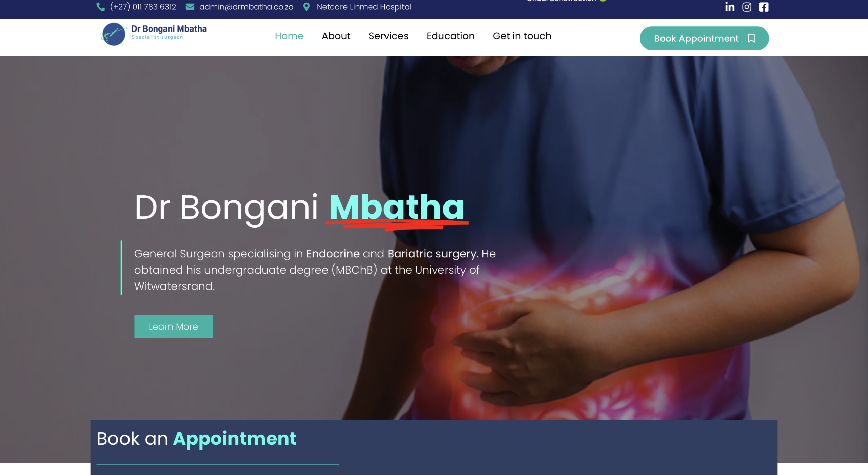Click the admin@drmbatha.co.za email link
The image size is (868, 475).
[246, 7]
